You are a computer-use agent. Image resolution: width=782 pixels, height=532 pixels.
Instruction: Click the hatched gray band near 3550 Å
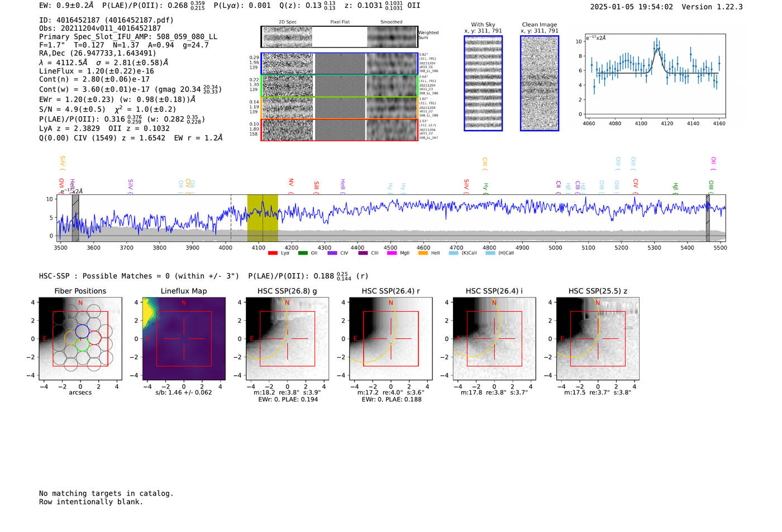(75, 218)
